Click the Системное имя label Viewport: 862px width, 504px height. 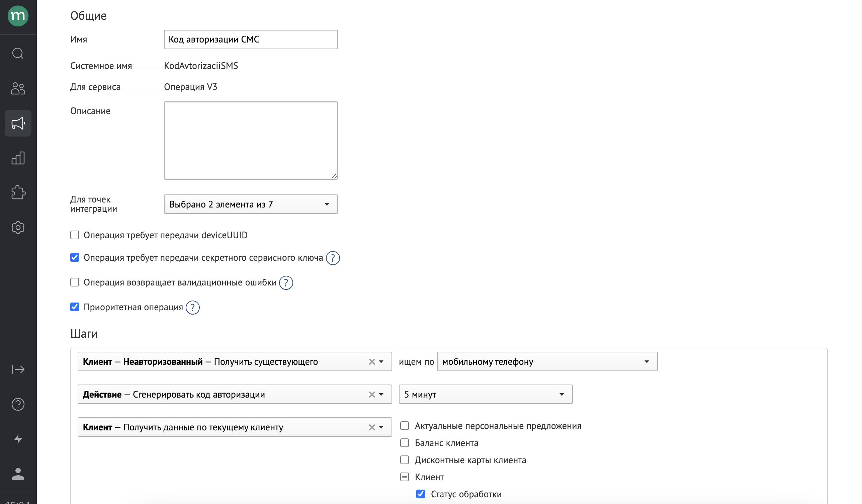click(101, 66)
